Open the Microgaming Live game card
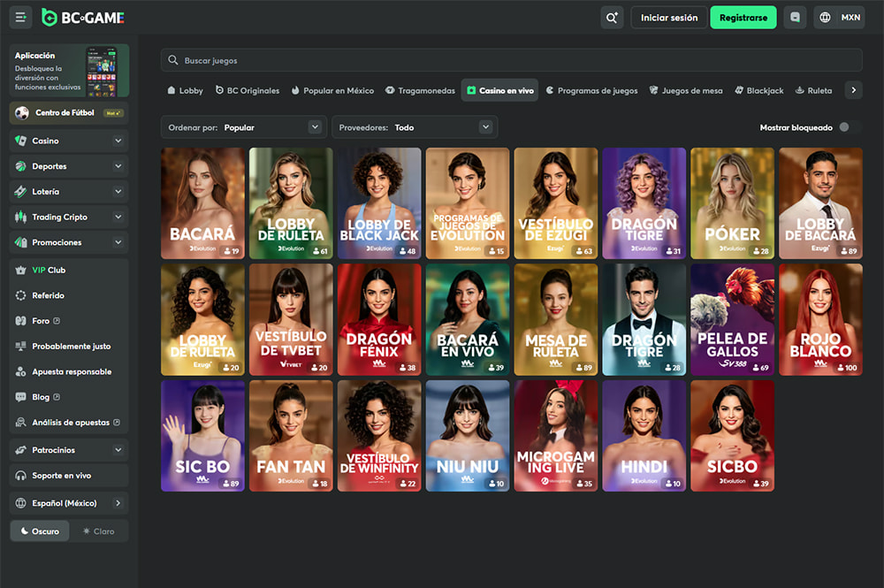The image size is (884, 588). point(555,436)
